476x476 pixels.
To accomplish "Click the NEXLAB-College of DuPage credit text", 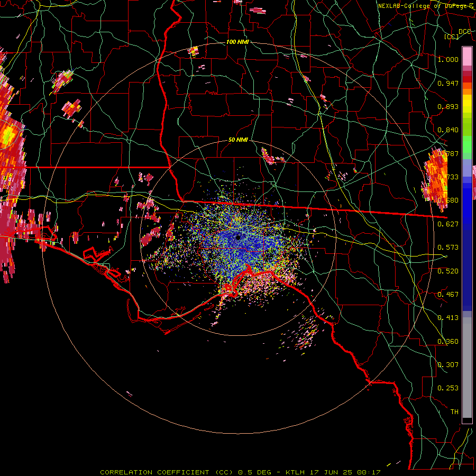I will tap(426, 6).
